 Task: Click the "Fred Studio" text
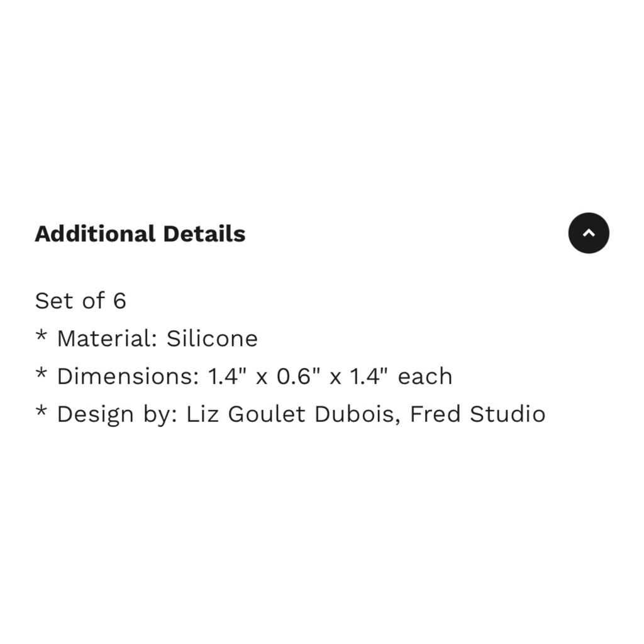click(x=478, y=414)
